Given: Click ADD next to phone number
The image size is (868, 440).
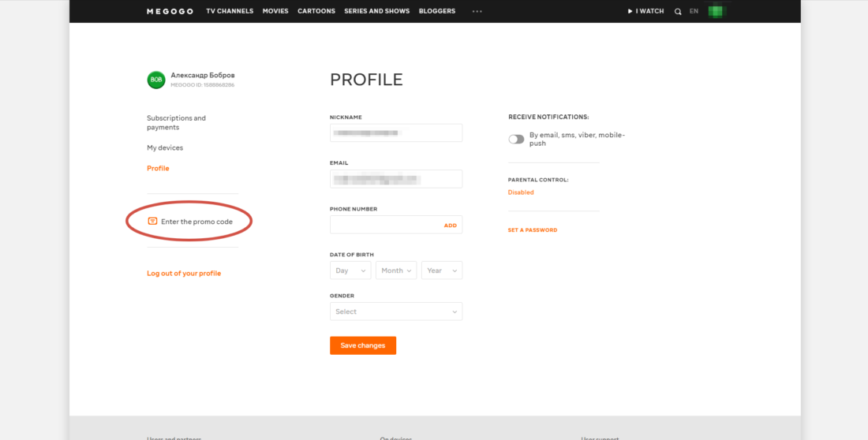Looking at the screenshot, I should pos(450,226).
